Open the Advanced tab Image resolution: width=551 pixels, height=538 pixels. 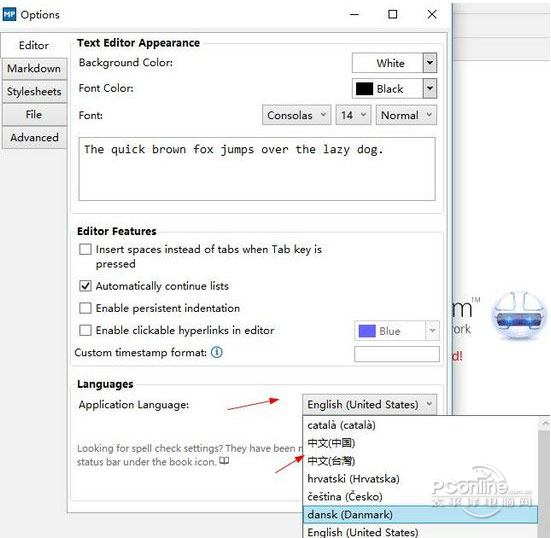pyautogui.click(x=34, y=137)
